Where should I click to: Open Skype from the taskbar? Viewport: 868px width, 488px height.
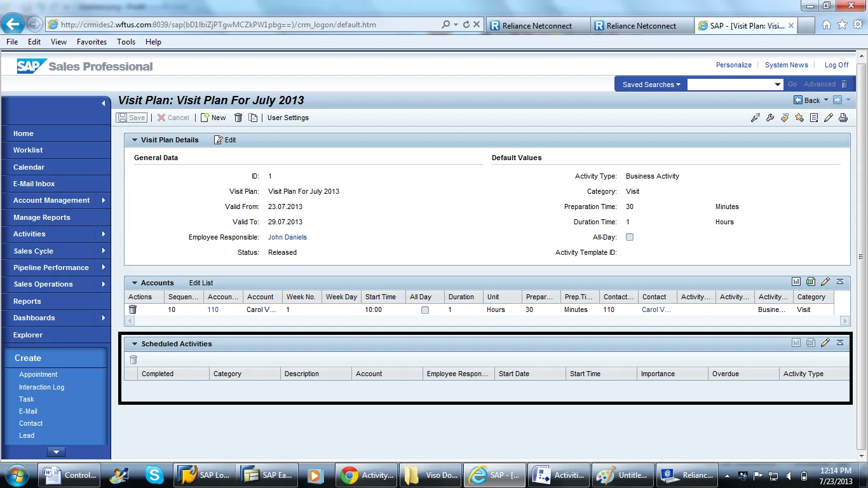(x=154, y=475)
